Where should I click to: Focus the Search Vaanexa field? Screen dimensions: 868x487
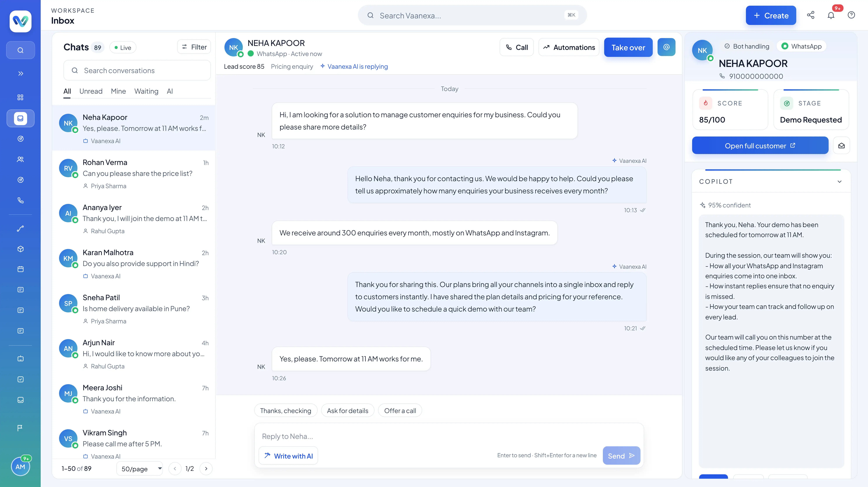pos(472,15)
